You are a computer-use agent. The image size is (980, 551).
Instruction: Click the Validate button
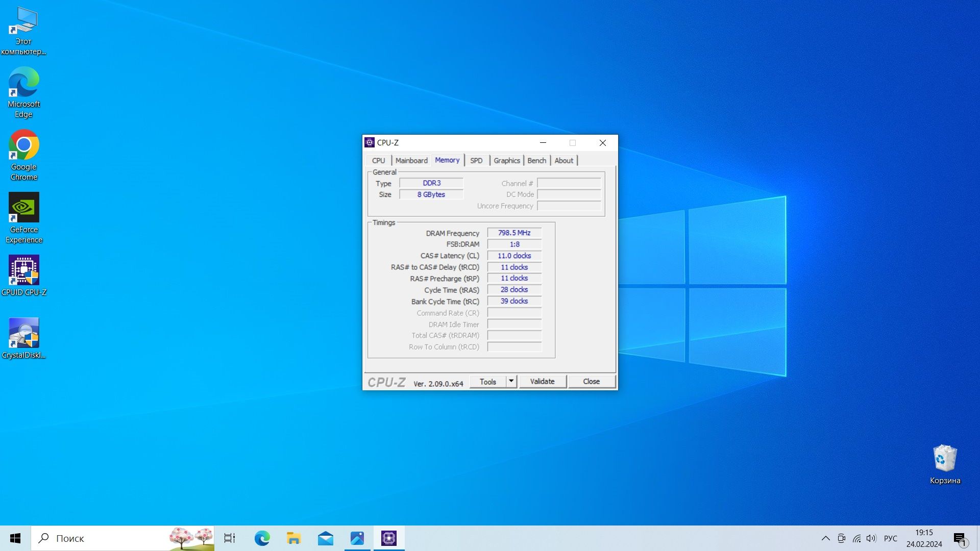[542, 381]
